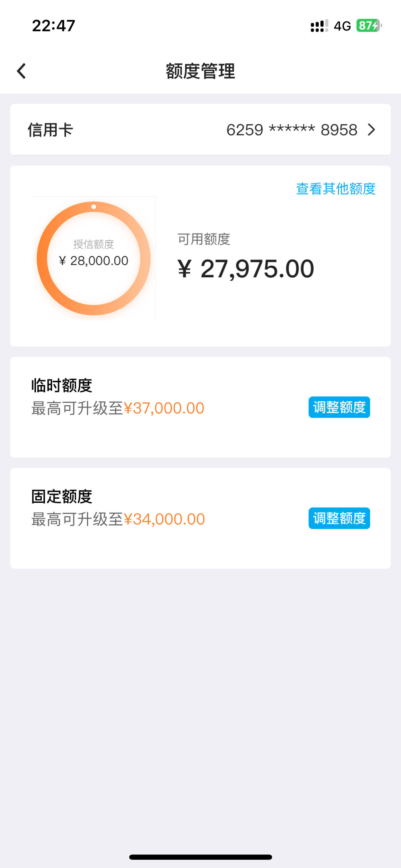This screenshot has height=868, width=401.
Task: Adjust the fixed limit 调整额度 button
Action: (x=339, y=518)
